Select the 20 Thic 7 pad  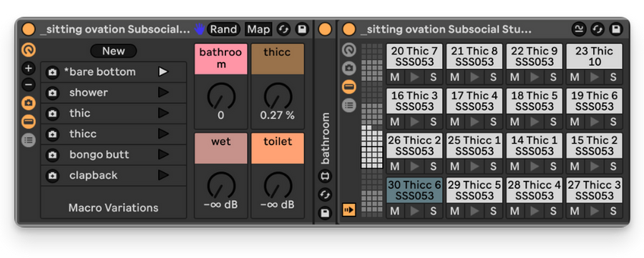click(414, 56)
